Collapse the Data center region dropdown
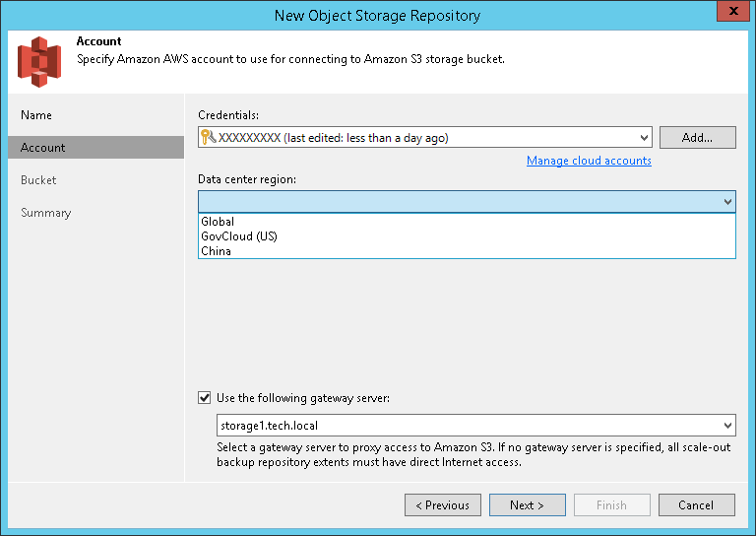 [727, 201]
